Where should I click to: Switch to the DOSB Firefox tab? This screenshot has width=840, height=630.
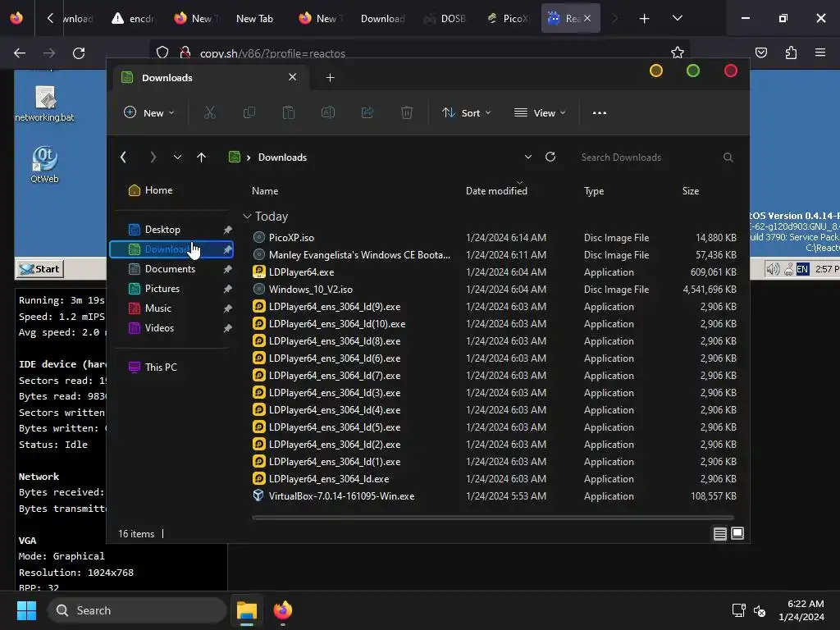[445, 19]
